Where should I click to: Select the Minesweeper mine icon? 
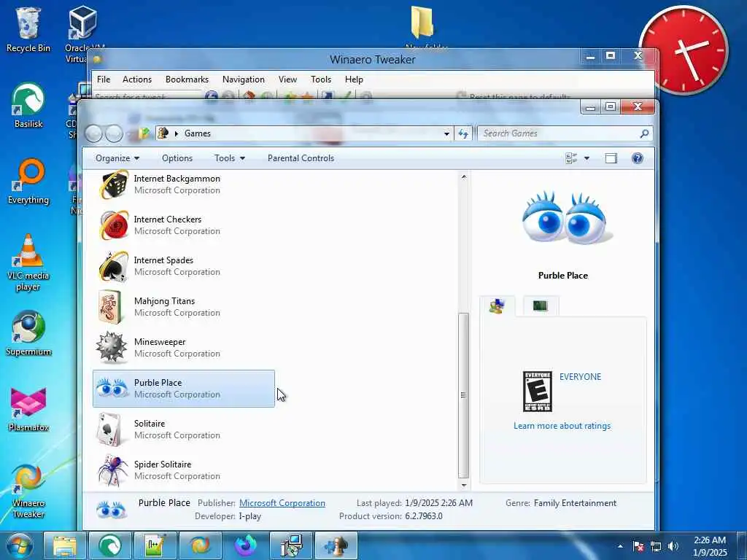pyautogui.click(x=112, y=348)
